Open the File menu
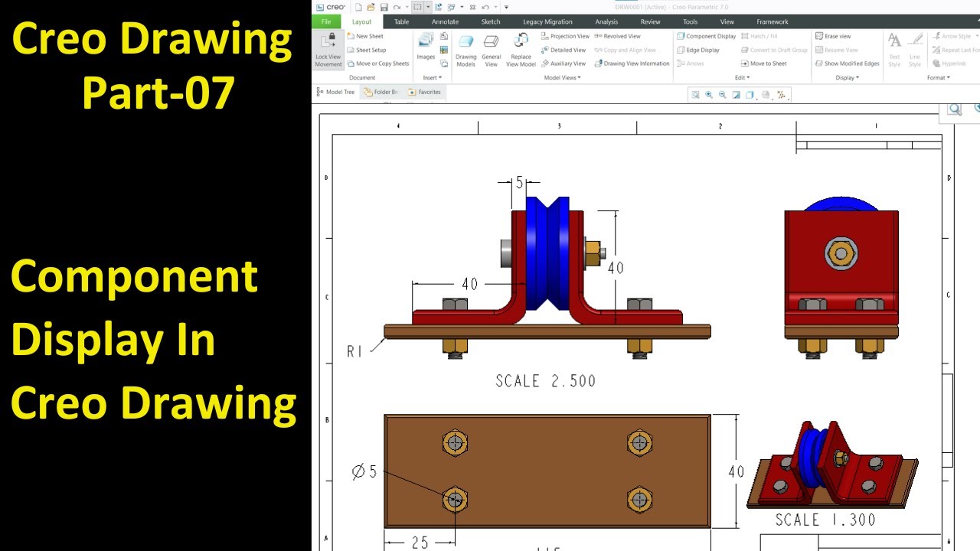Screen dimensions: 980x551 (326, 21)
